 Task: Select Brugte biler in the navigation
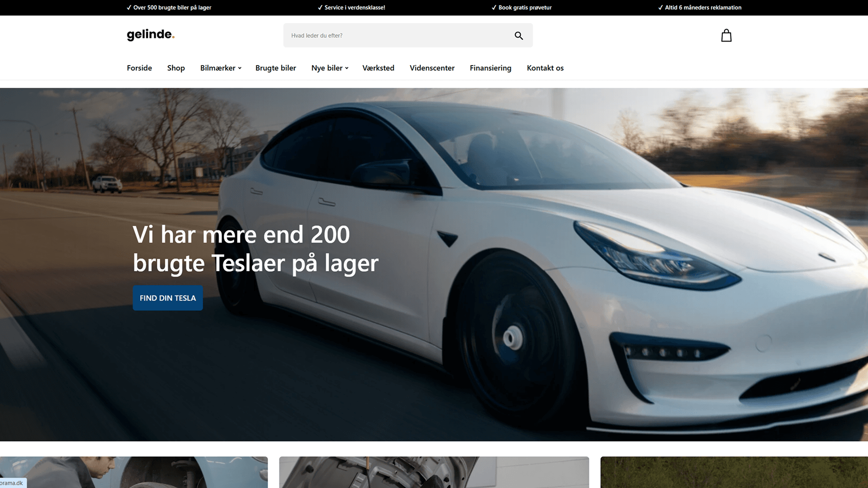(x=275, y=68)
